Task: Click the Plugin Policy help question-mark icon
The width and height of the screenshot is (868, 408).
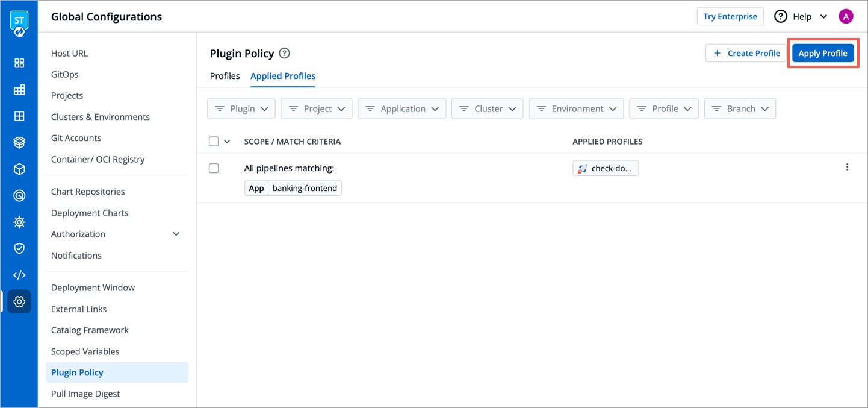Action: (x=284, y=53)
